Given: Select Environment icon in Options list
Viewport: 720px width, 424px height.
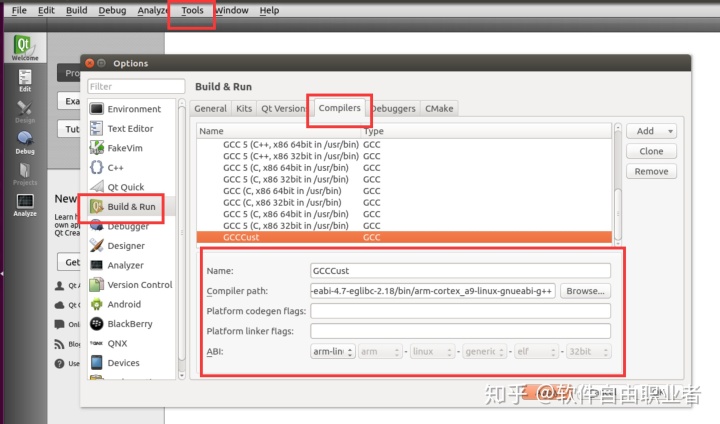Looking at the screenshot, I should tap(96, 109).
